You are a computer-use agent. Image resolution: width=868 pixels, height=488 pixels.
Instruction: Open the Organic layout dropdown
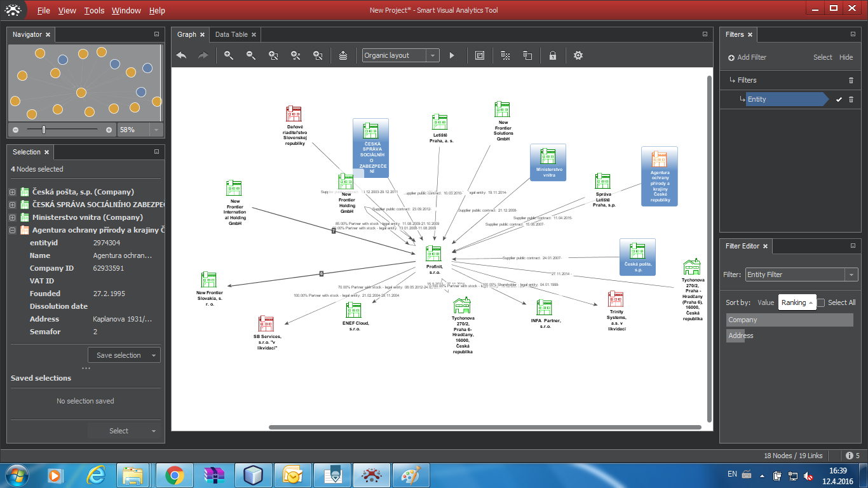433,56
